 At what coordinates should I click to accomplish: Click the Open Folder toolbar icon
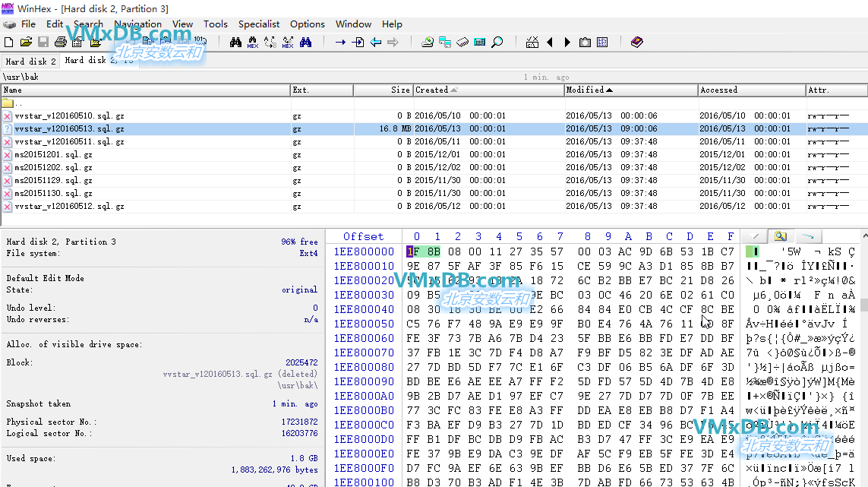coord(96,42)
